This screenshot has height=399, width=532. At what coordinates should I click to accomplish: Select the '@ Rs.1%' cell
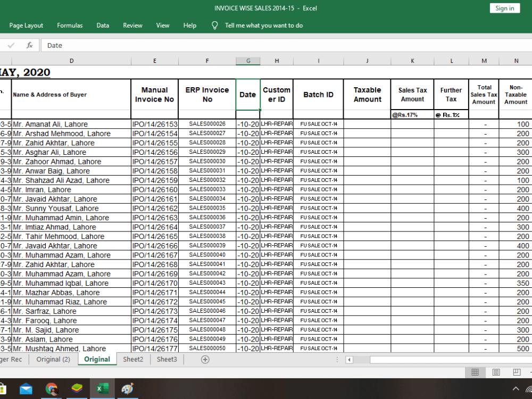click(451, 115)
